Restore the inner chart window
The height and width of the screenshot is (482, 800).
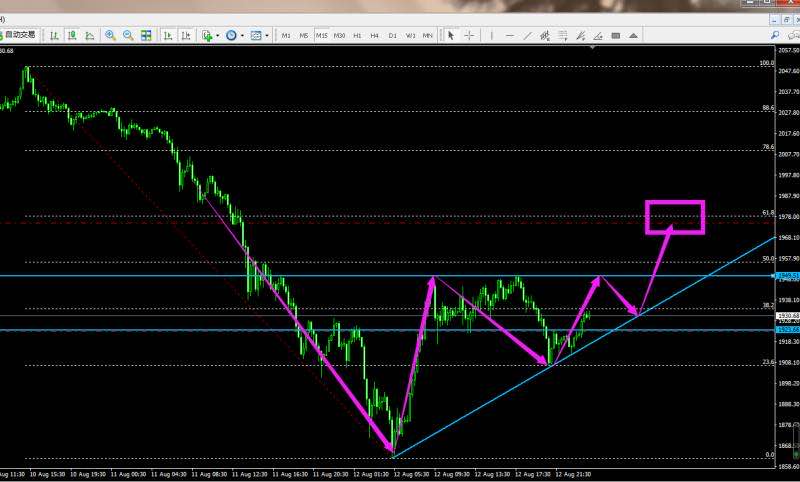click(786, 19)
